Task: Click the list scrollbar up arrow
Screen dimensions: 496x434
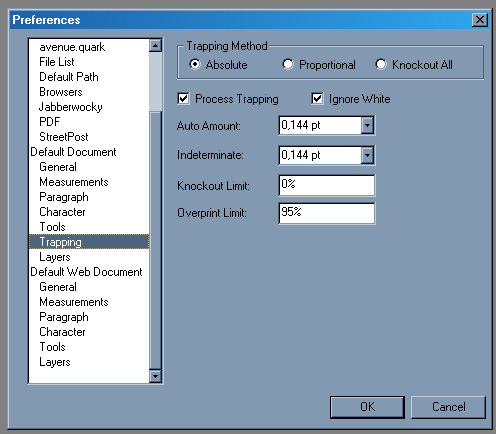Action: pyautogui.click(x=155, y=46)
